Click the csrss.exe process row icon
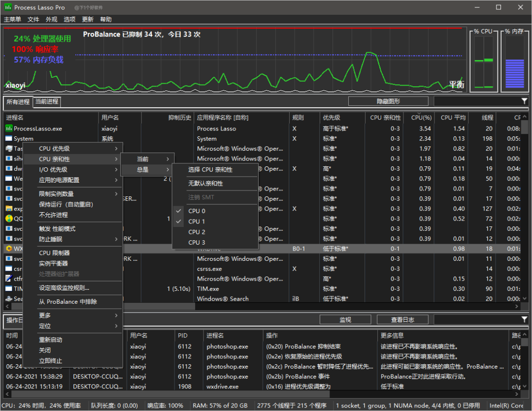Screen dimensions: 532x411 (x=9, y=269)
